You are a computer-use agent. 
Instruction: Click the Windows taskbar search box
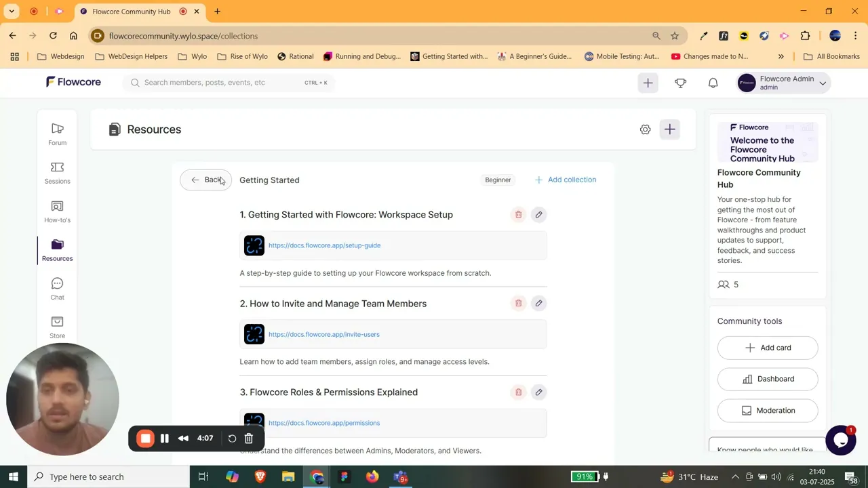click(108, 477)
